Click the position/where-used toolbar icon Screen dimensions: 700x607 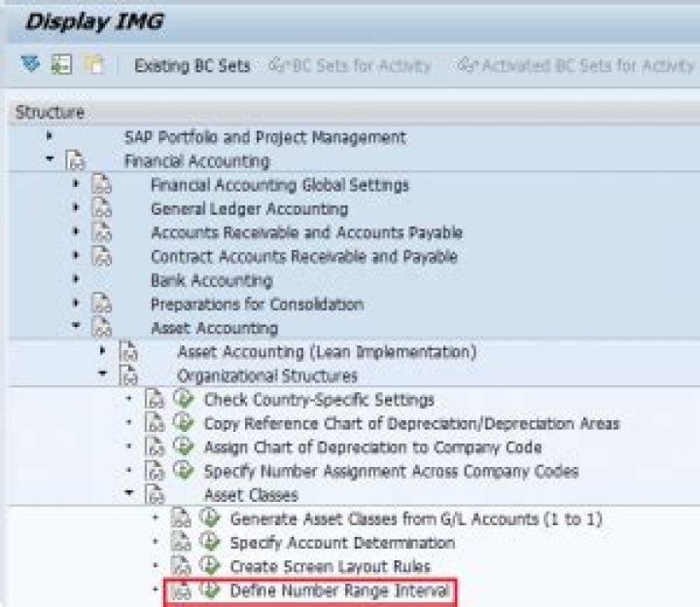61,64
